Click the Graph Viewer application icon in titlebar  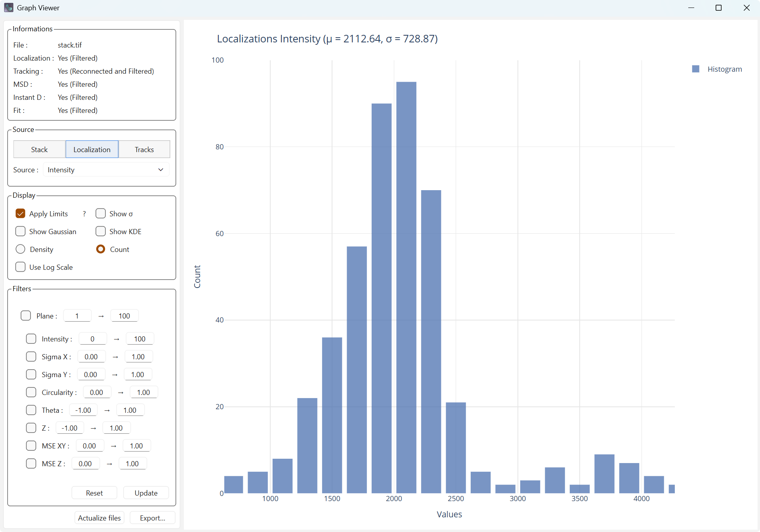pos(9,8)
